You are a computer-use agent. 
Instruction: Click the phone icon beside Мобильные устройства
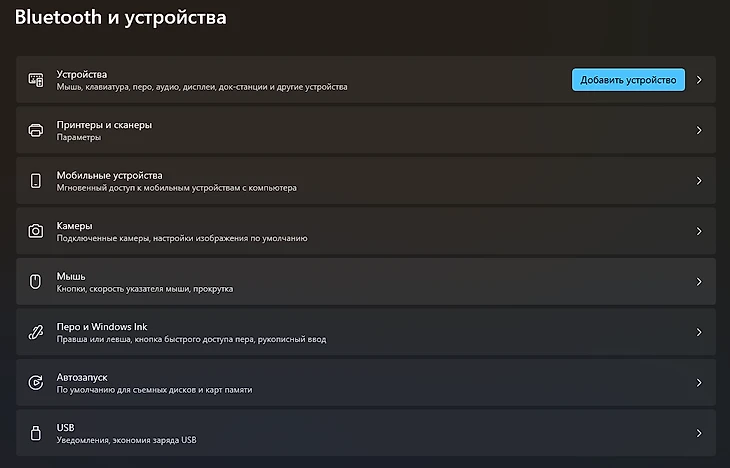click(36, 181)
